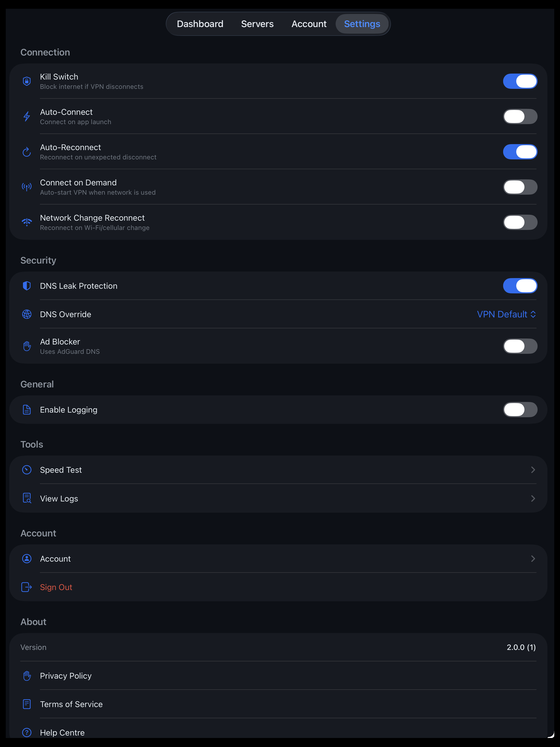Click the Kill Switch shield icon
The image size is (560, 747).
click(x=27, y=81)
